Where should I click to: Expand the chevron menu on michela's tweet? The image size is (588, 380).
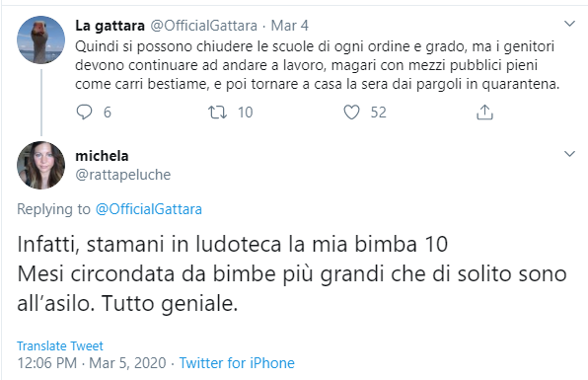coord(569,154)
